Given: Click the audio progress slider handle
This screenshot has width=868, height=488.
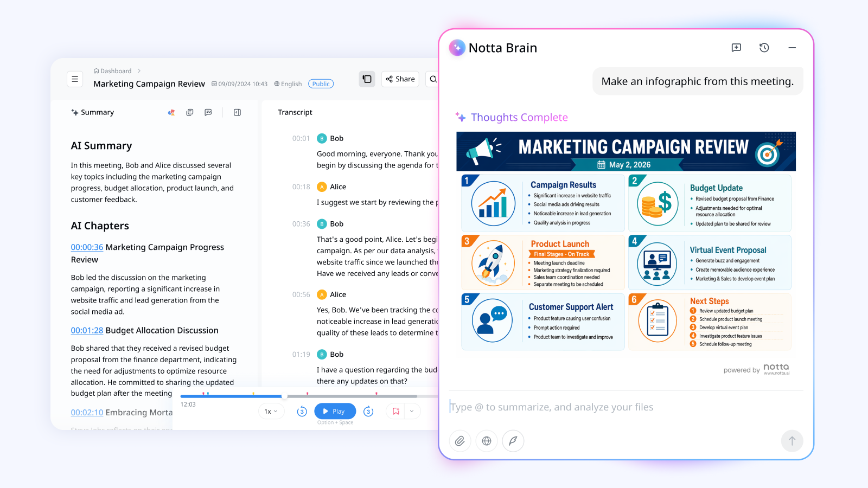Looking at the screenshot, I should 284,396.
